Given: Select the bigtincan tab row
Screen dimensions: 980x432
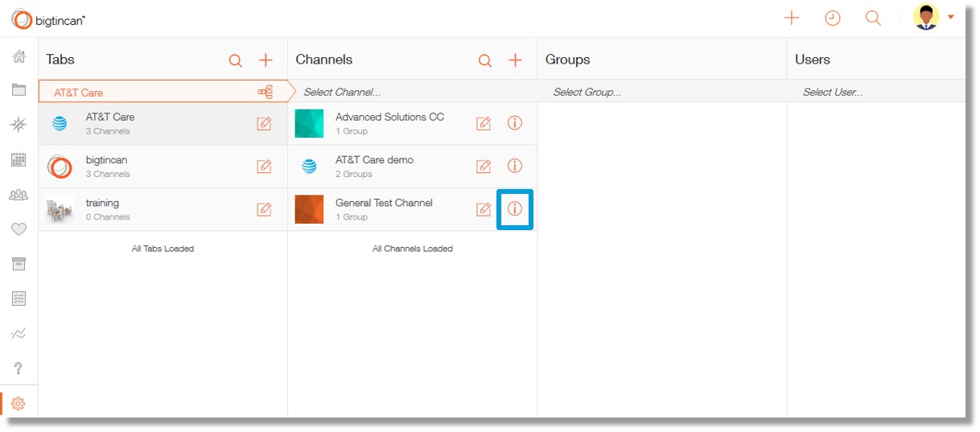Looking at the screenshot, I should (x=163, y=167).
